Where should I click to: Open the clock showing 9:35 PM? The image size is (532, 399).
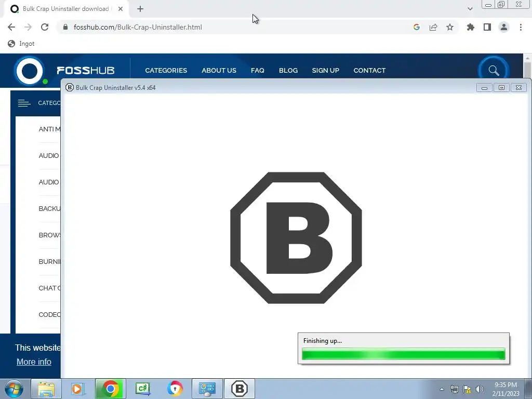506,389
